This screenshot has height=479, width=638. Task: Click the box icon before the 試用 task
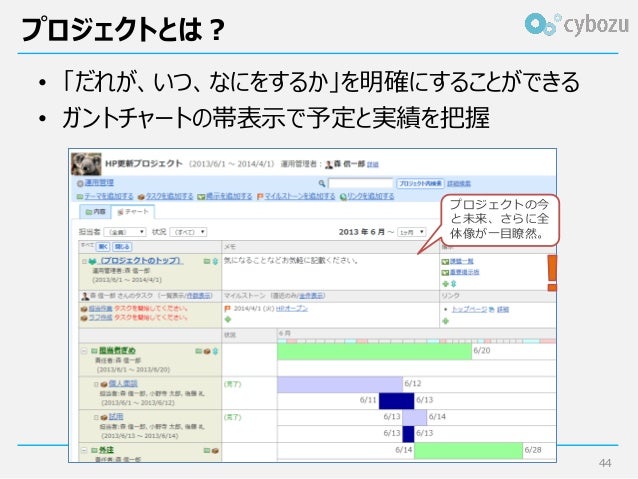[x=104, y=417]
